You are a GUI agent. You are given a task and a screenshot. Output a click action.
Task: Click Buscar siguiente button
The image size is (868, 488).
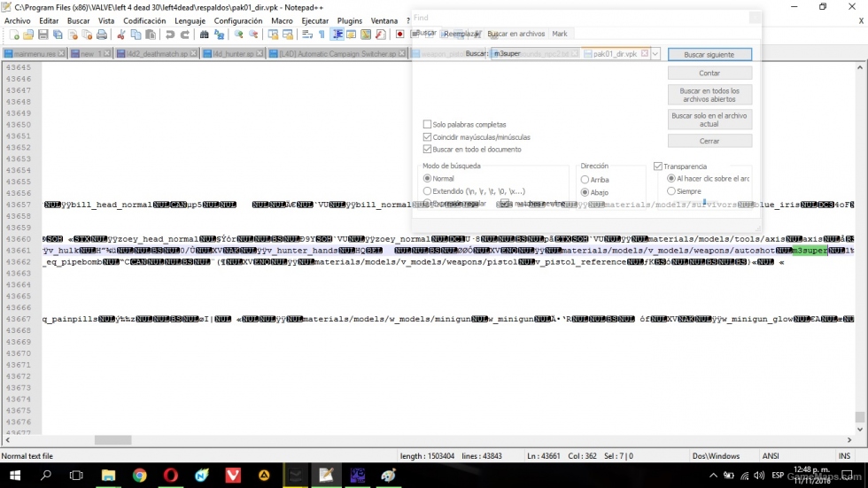(x=709, y=55)
